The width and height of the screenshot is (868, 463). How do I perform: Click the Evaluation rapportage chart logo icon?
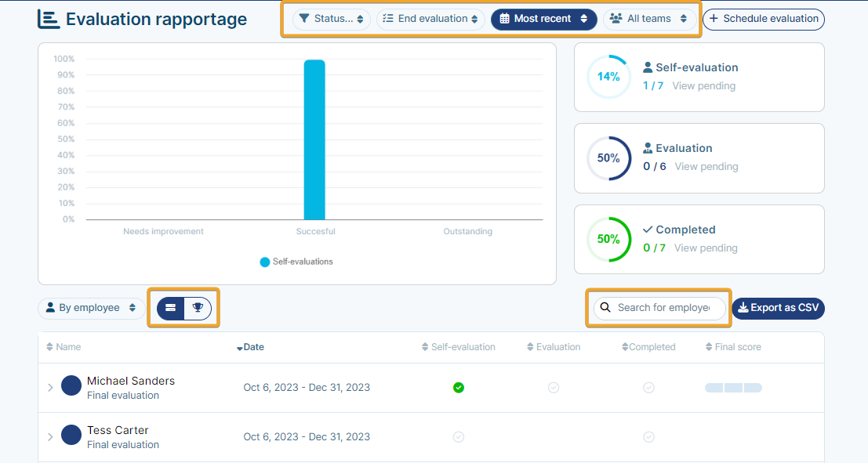coord(49,19)
